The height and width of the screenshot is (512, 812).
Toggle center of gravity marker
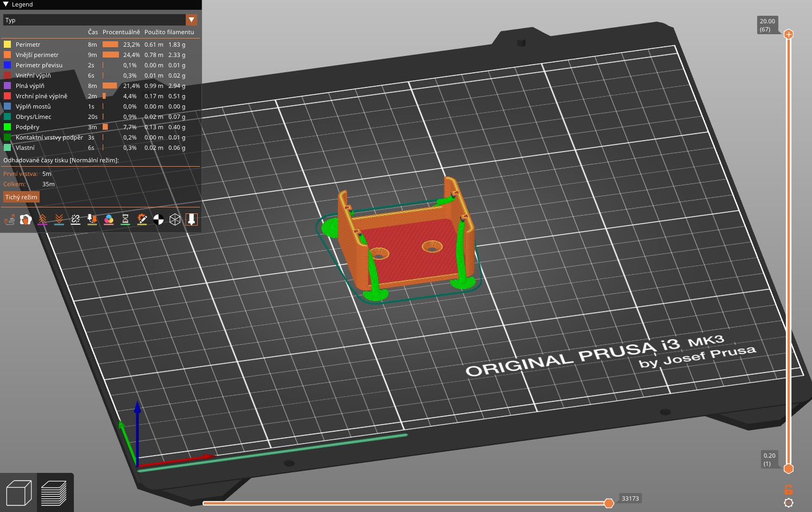click(159, 219)
